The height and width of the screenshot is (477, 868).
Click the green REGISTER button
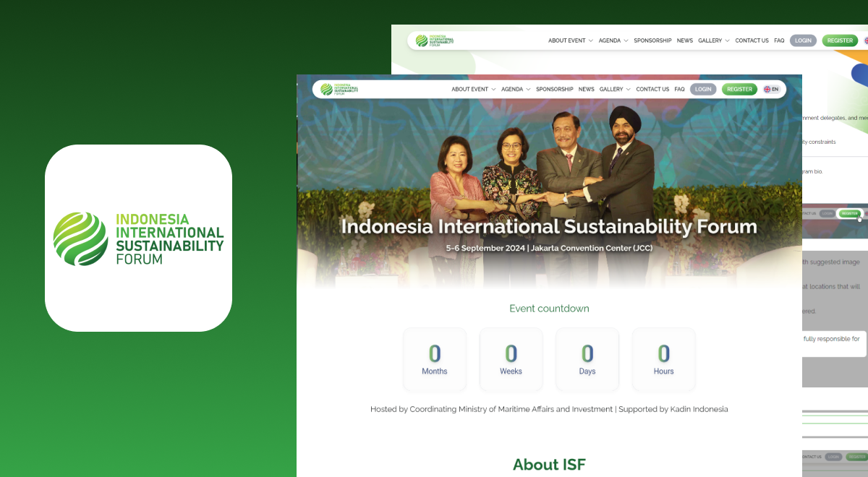click(x=739, y=89)
